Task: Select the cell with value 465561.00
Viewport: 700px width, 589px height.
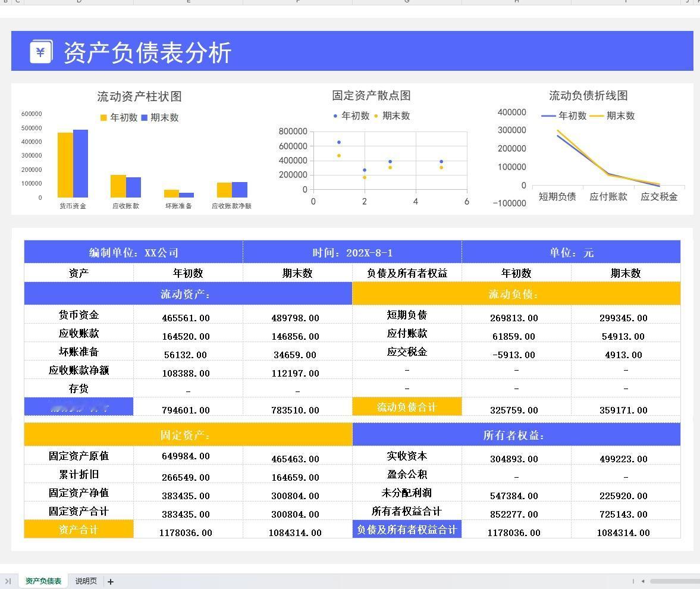Action: [188, 315]
